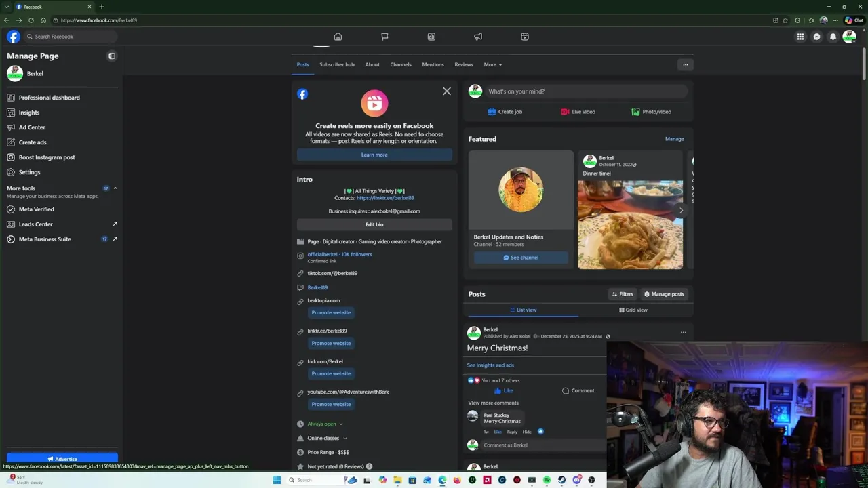Click the Edit bio button
This screenshot has height=488, width=868.
pos(374,224)
